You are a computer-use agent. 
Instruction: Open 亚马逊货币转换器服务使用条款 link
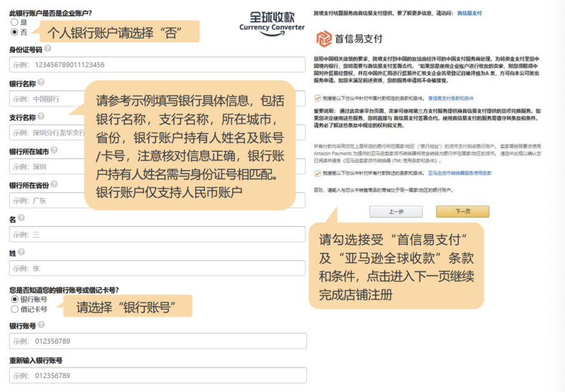pyautogui.click(x=460, y=173)
